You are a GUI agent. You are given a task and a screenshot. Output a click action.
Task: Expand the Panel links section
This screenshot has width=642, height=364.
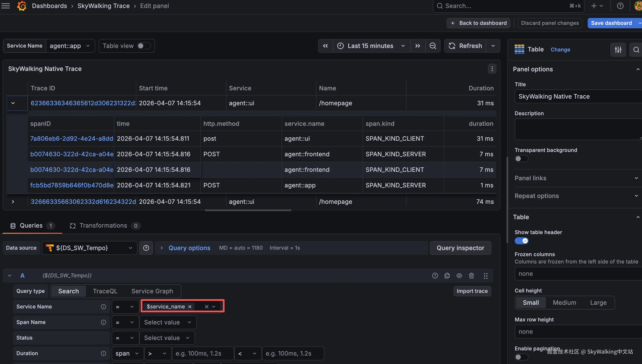(576, 178)
